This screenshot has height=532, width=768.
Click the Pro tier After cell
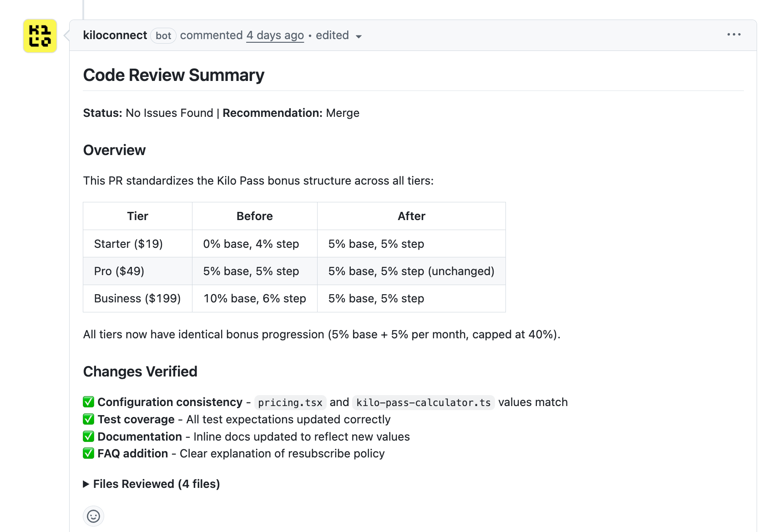point(411,271)
